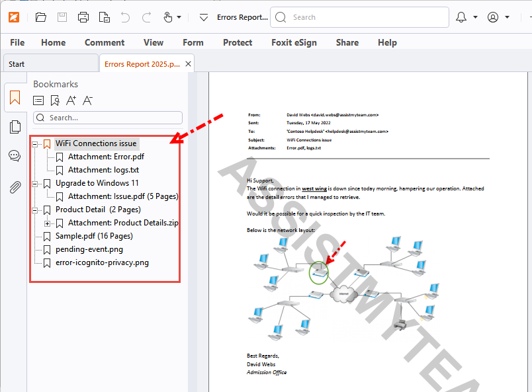
Task: Collapse the Upgrade to Windows 11 bookmark
Action: (35, 183)
